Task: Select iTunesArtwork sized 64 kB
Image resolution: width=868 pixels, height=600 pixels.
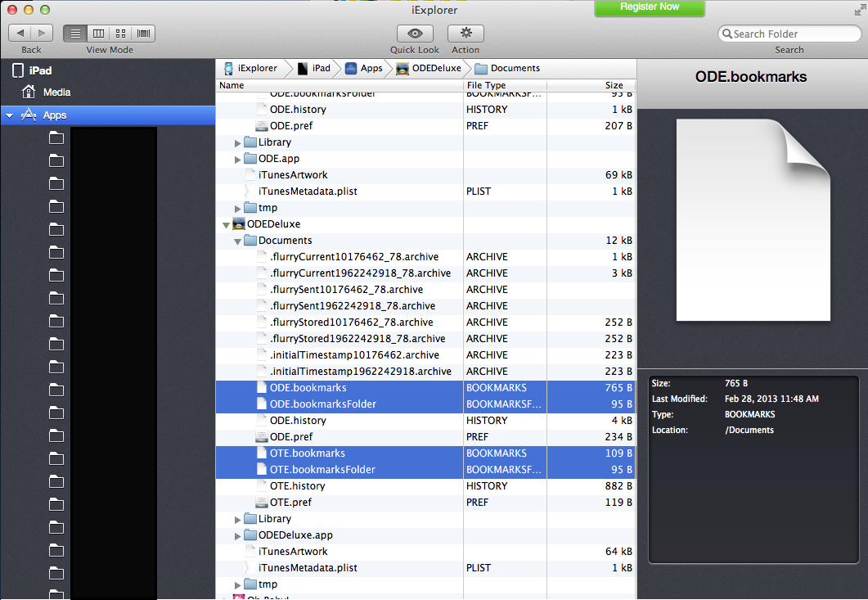Action: pyautogui.click(x=425, y=551)
